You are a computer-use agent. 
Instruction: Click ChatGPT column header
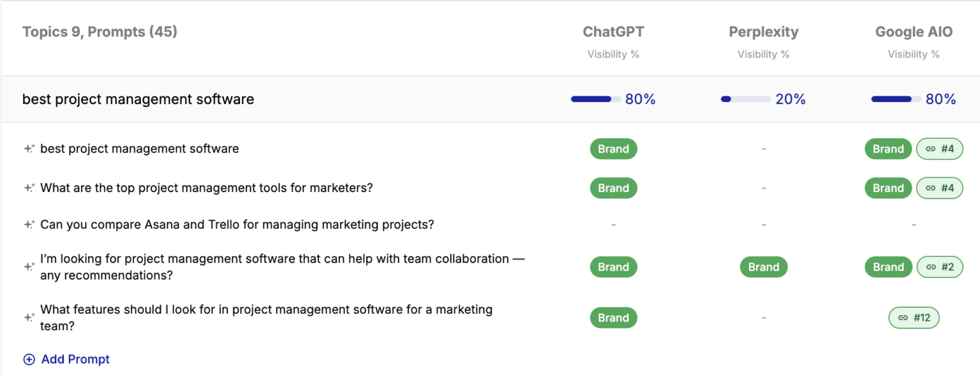point(613,32)
